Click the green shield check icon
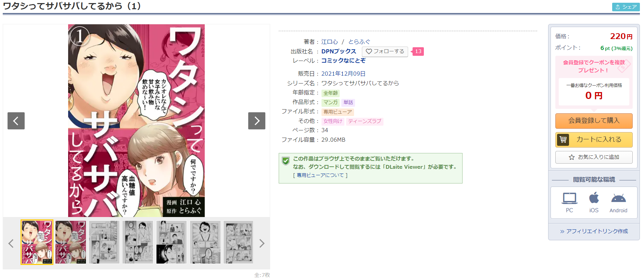Viewport: 644px width, 280px height. pyautogui.click(x=286, y=161)
